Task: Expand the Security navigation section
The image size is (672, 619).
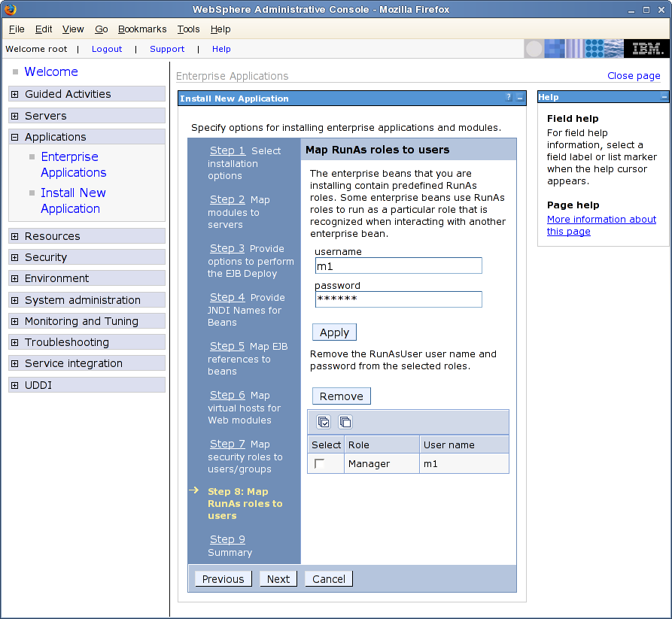Action: pos(15,257)
